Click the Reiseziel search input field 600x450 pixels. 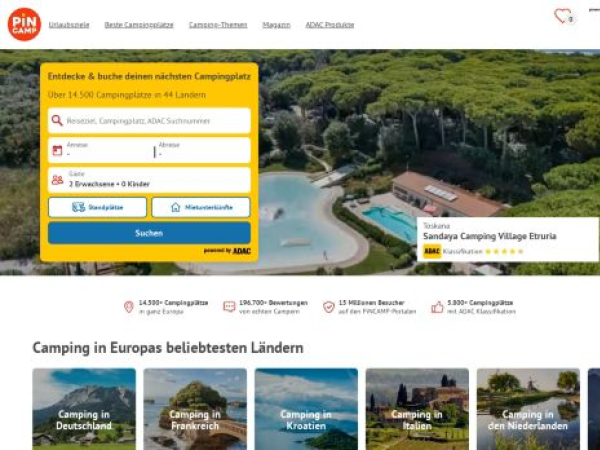[149, 121]
